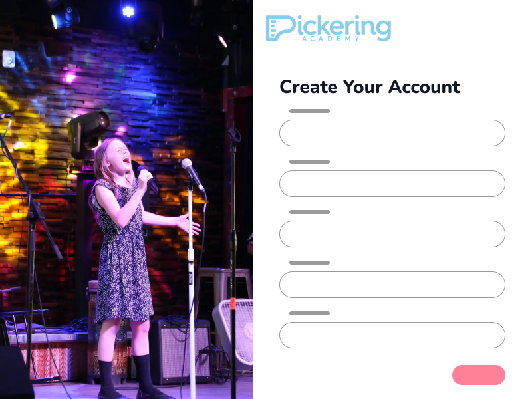Focus the first input field

tap(392, 133)
